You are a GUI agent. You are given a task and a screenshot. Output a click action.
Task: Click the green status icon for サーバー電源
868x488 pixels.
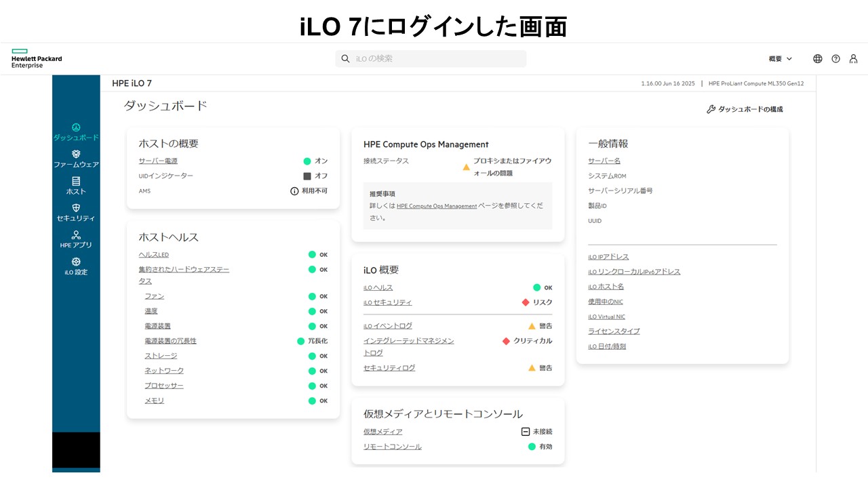click(307, 161)
